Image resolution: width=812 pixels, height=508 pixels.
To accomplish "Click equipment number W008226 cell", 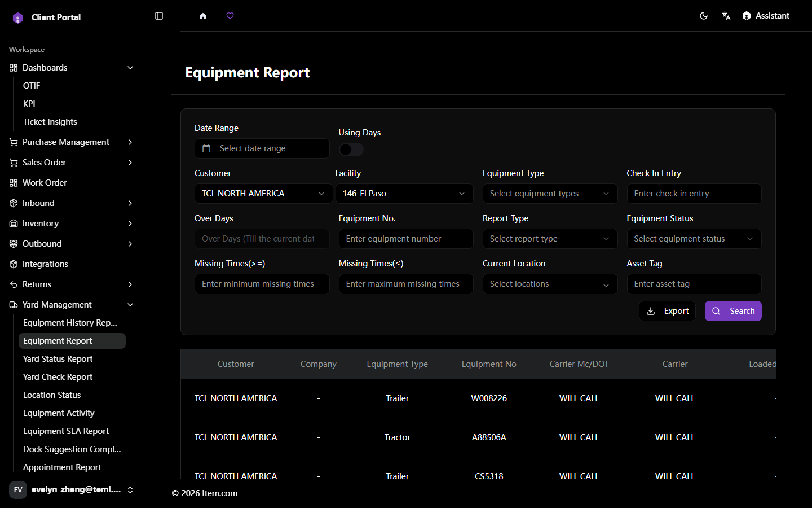I will 489,398.
